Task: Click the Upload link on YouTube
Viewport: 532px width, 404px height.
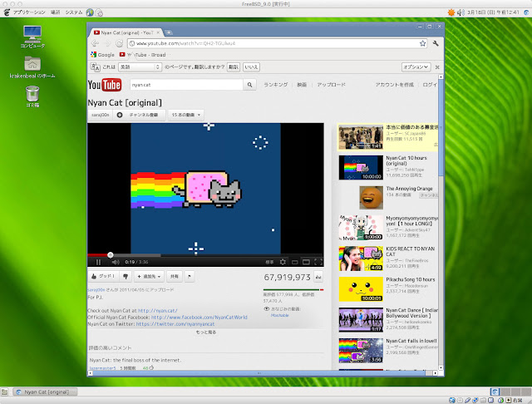Action: 331,85
